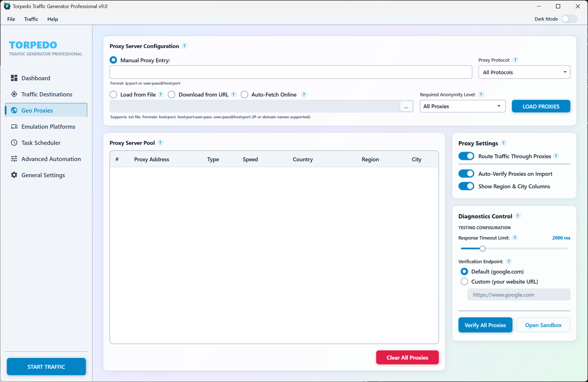This screenshot has width=588, height=382.
Task: Click the Emulation Platforms devices icon
Action: point(14,126)
